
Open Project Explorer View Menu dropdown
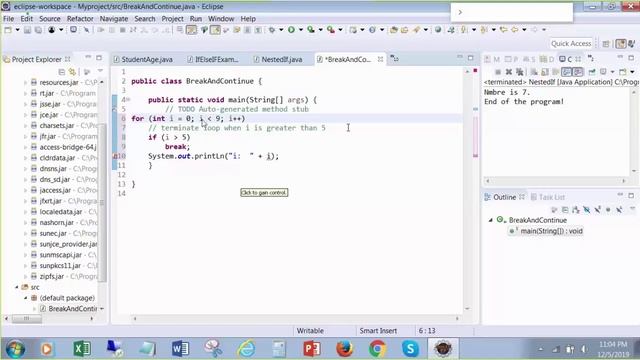pyautogui.click(x=100, y=71)
